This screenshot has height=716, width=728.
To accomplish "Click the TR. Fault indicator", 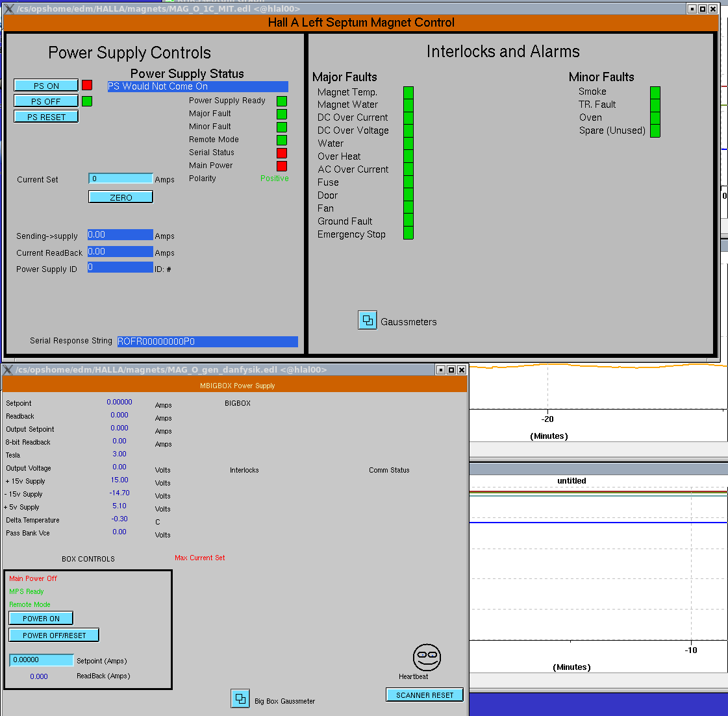I will click(x=655, y=105).
